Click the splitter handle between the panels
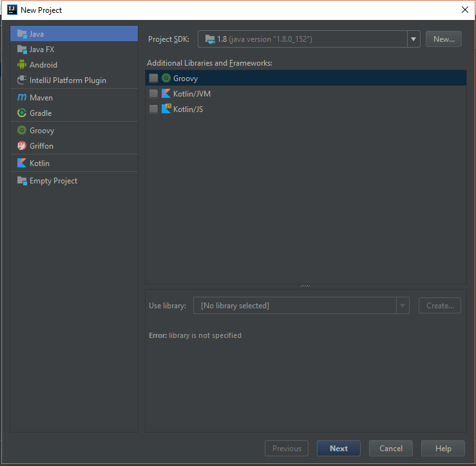Image resolution: width=476 pixels, height=466 pixels. click(x=305, y=286)
